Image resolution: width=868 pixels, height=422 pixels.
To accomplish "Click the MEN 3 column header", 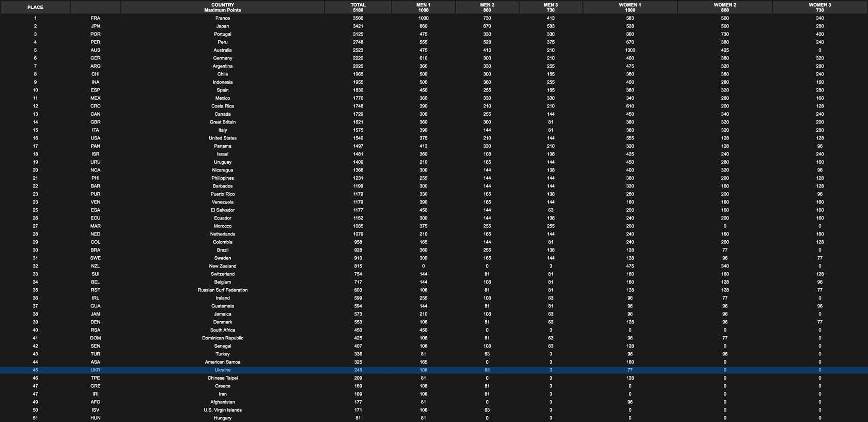I will click(x=551, y=7).
